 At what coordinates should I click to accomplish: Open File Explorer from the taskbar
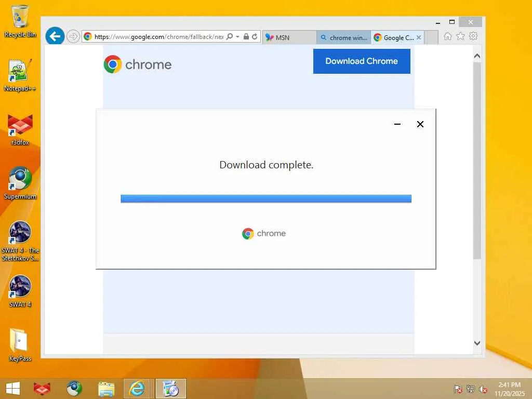[106, 389]
